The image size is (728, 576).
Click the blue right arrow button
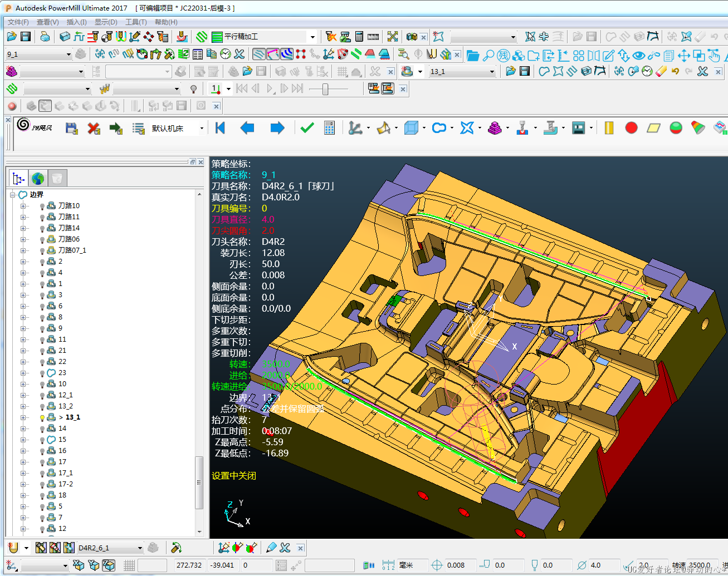coord(277,128)
